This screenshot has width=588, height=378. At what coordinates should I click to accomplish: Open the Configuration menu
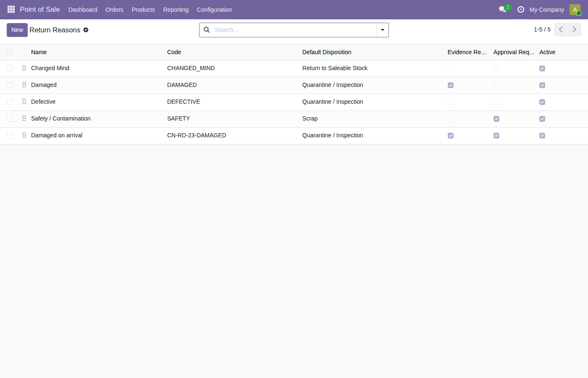pyautogui.click(x=214, y=10)
